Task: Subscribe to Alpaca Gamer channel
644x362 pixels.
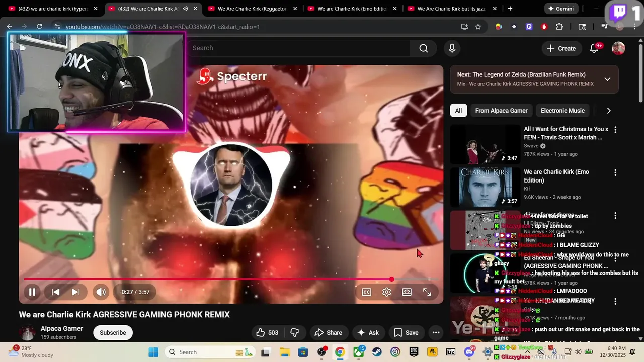Action: point(113,333)
